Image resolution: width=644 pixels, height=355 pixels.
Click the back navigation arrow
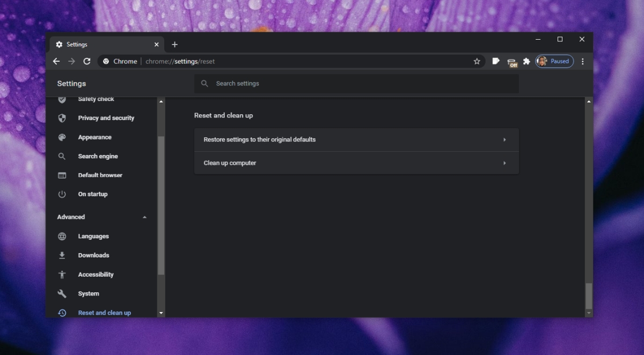coord(56,61)
